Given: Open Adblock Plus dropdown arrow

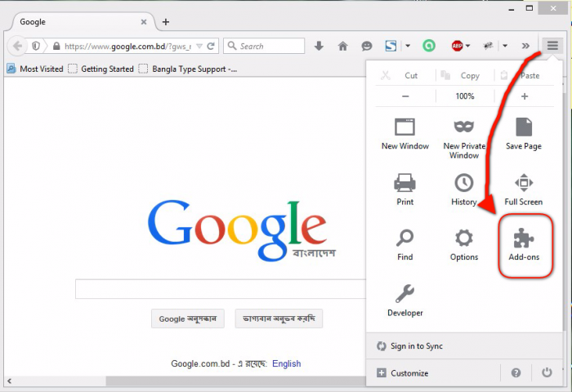Looking at the screenshot, I should pyautogui.click(x=467, y=46).
